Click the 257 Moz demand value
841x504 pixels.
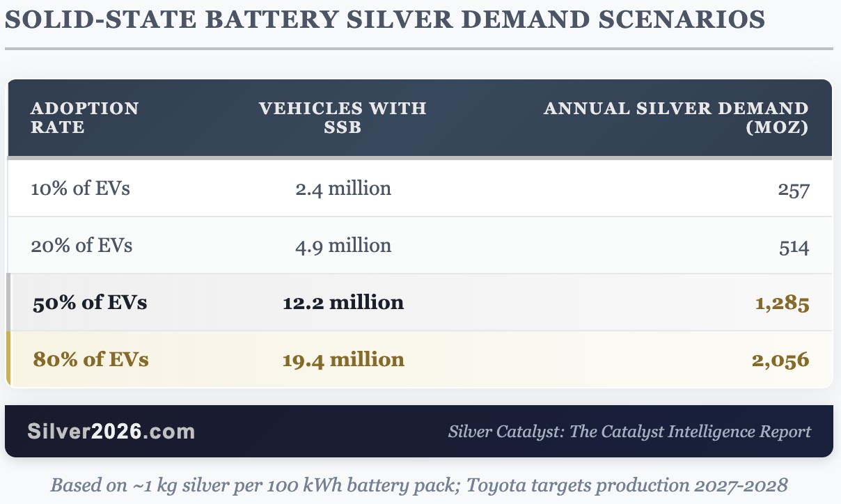[x=794, y=189]
